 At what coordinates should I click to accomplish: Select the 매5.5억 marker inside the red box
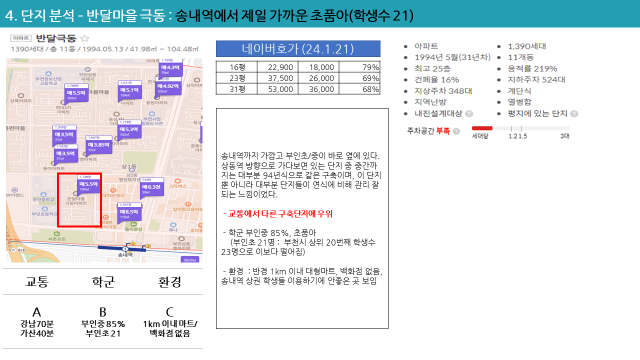[x=89, y=184]
